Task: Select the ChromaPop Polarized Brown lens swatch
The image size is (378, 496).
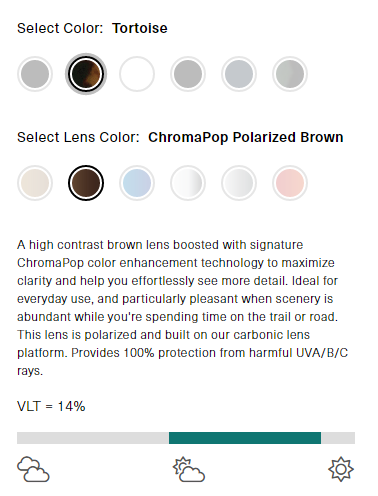Action: (86, 183)
